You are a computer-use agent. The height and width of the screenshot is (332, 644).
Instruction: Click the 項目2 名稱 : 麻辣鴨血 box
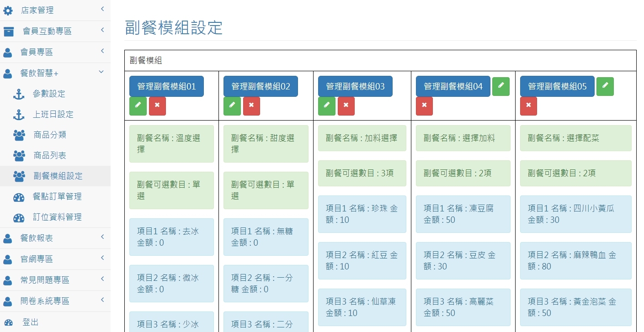click(576, 261)
